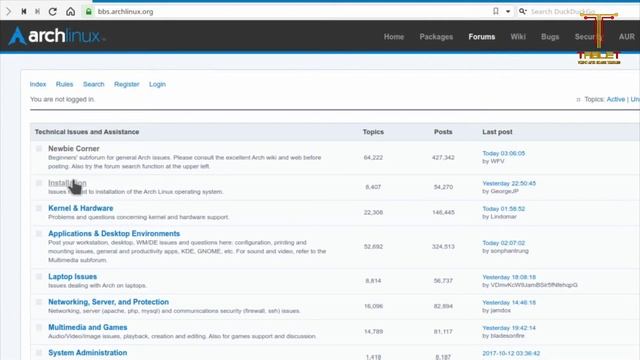The height and width of the screenshot is (360, 640).
Task: Open the Forums nav item
Action: (x=482, y=37)
